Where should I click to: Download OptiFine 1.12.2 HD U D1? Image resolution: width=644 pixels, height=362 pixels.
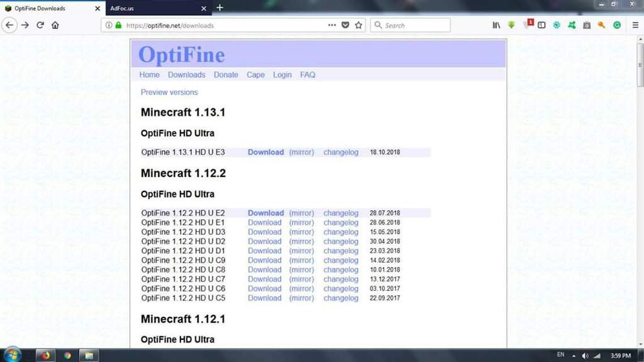coord(265,251)
